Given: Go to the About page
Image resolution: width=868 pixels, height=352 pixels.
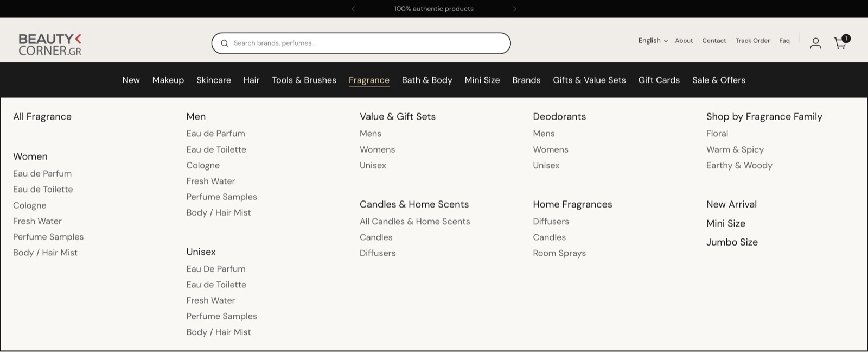Looking at the screenshot, I should [684, 41].
